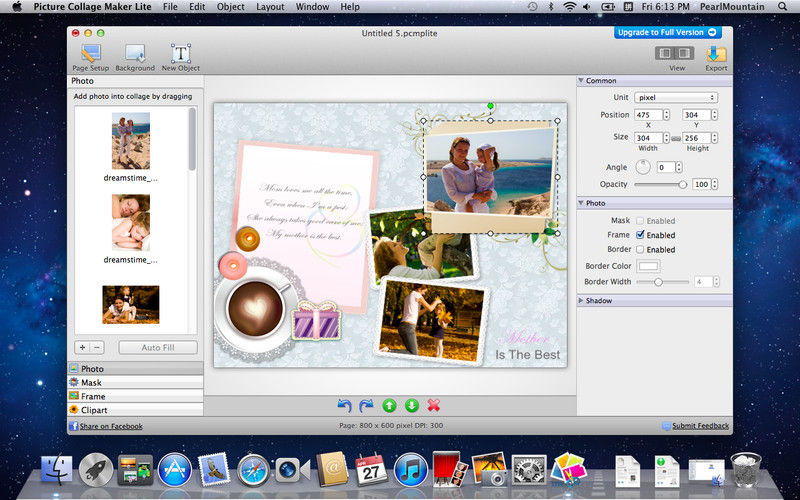Add a New Object text element
The height and width of the screenshot is (500, 800).
(x=181, y=54)
